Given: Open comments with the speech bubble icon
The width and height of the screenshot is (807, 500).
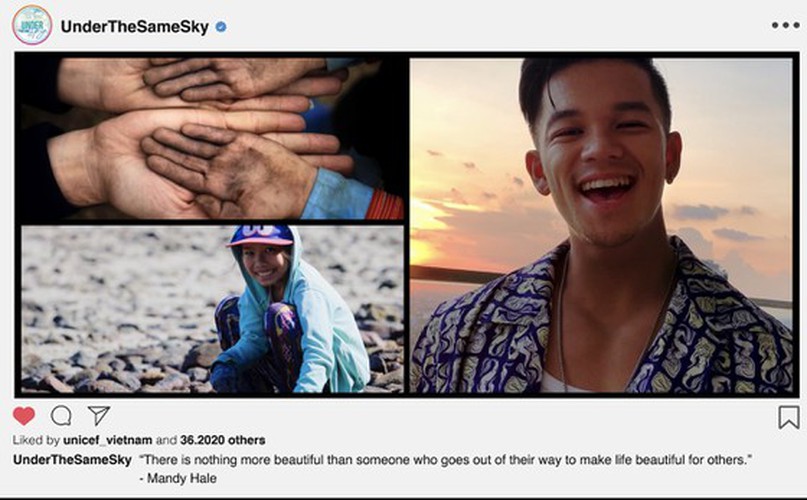Looking at the screenshot, I should (x=61, y=416).
